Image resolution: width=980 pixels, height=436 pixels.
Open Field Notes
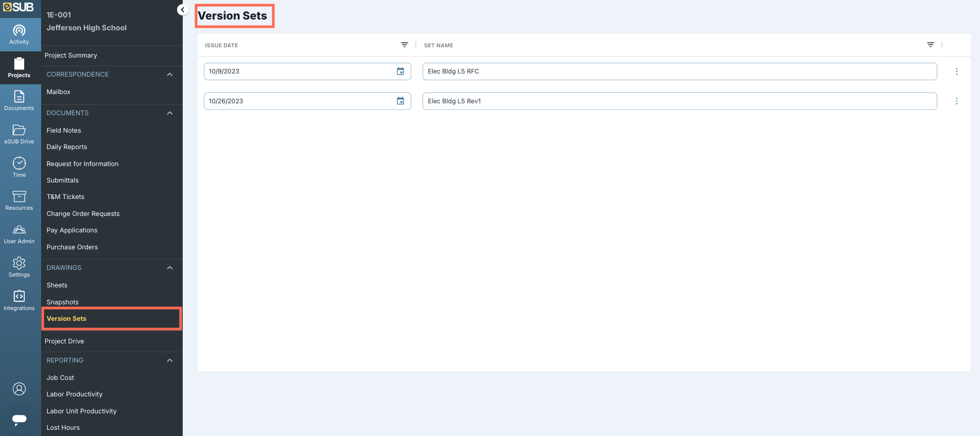(64, 131)
